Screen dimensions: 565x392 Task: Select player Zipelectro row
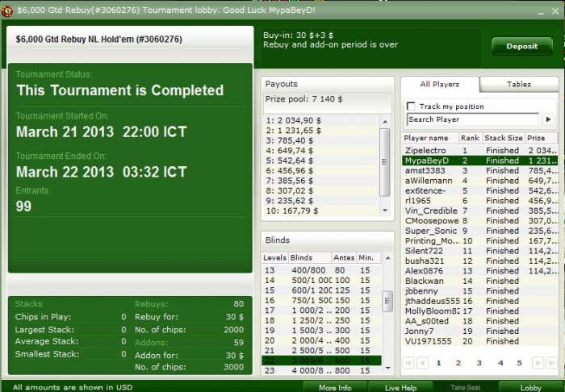click(479, 151)
